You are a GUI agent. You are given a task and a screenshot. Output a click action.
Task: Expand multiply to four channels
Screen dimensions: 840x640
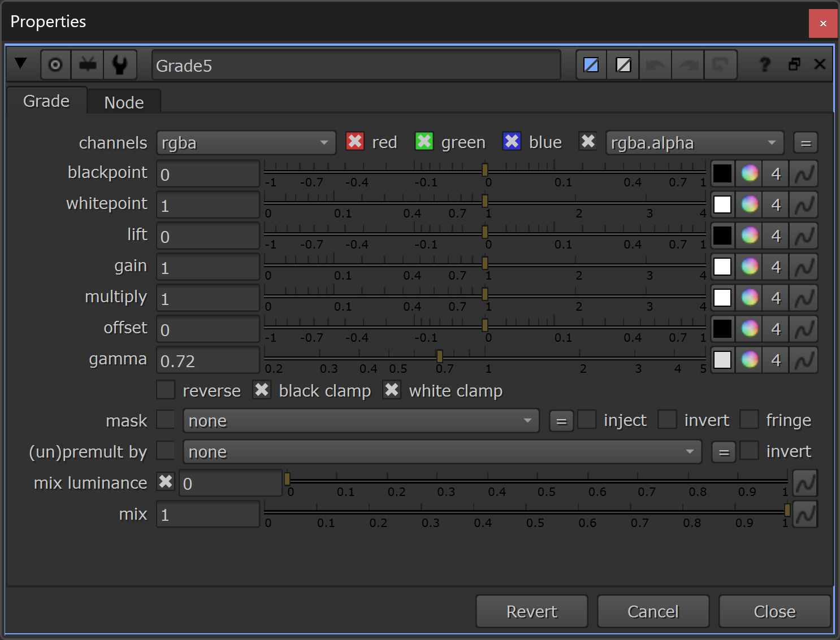(x=776, y=298)
